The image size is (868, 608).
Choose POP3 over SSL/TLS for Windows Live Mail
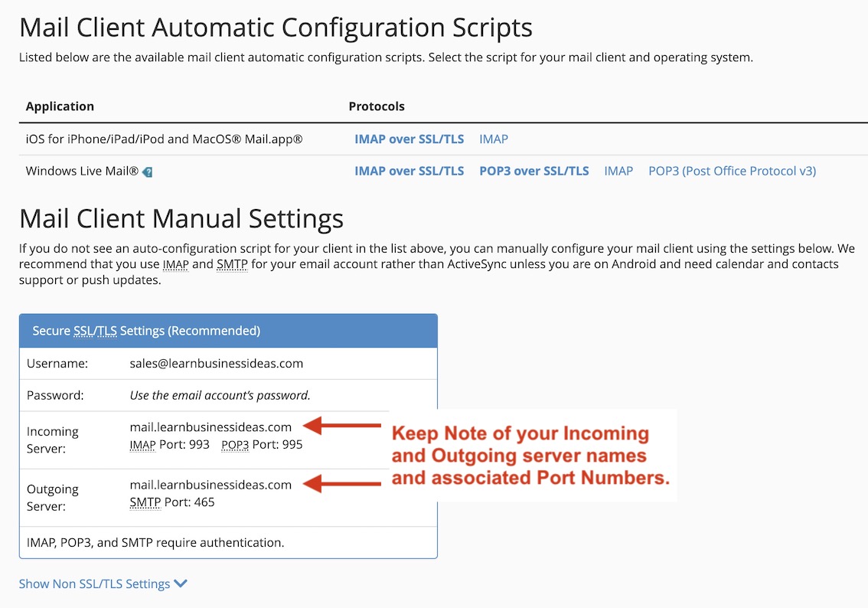(534, 171)
